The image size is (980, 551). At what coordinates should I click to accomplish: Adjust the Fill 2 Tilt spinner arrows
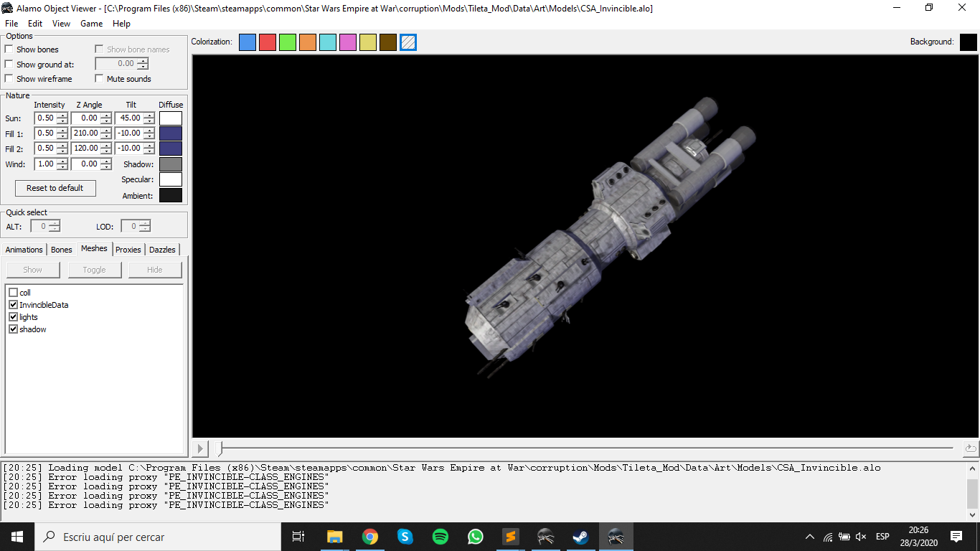coord(149,149)
